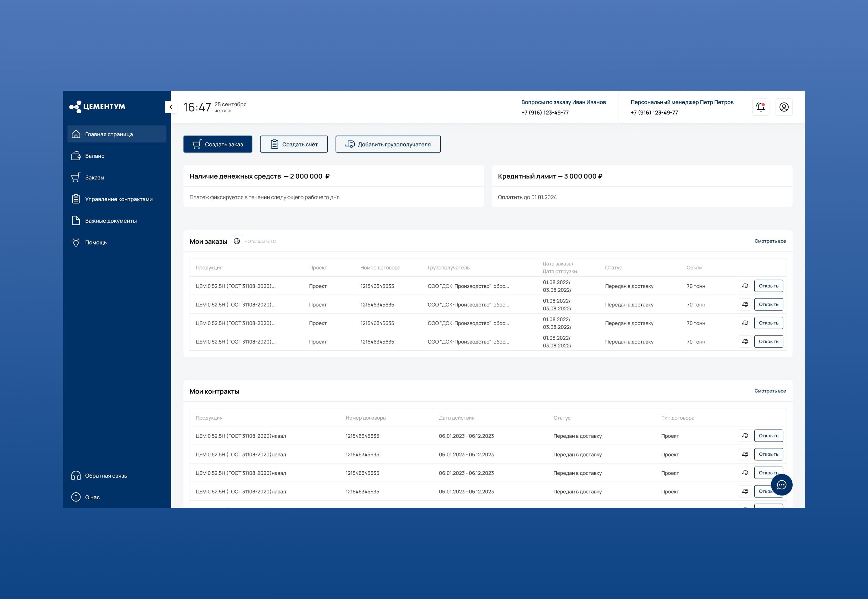The image size is (868, 599).
Task: Open Смотреть все in Мои заказы
Action: 770,241
